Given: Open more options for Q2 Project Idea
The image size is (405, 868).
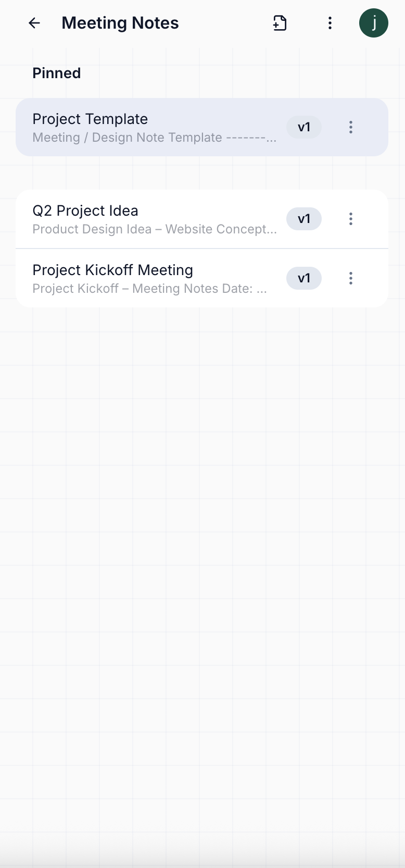Looking at the screenshot, I should [351, 219].
